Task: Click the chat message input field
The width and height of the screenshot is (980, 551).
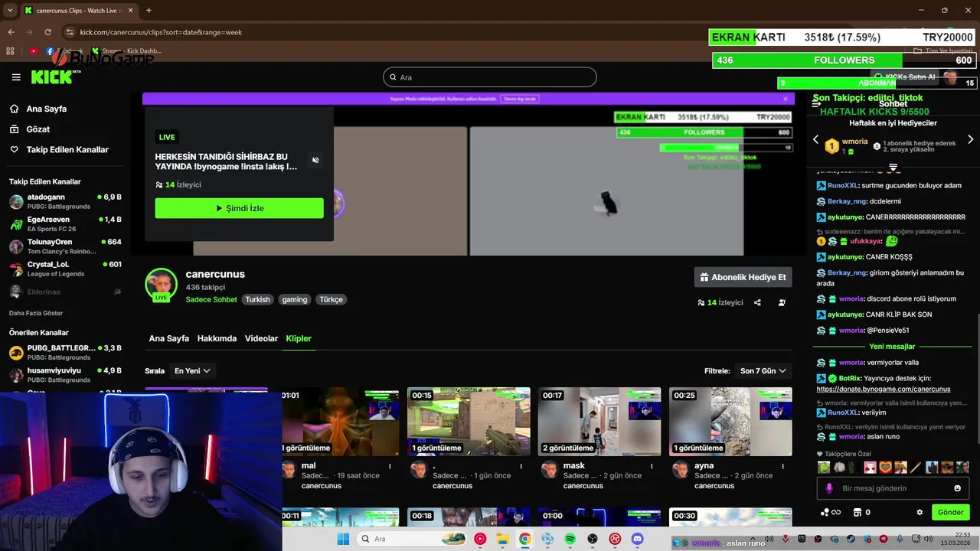Action: (x=893, y=488)
